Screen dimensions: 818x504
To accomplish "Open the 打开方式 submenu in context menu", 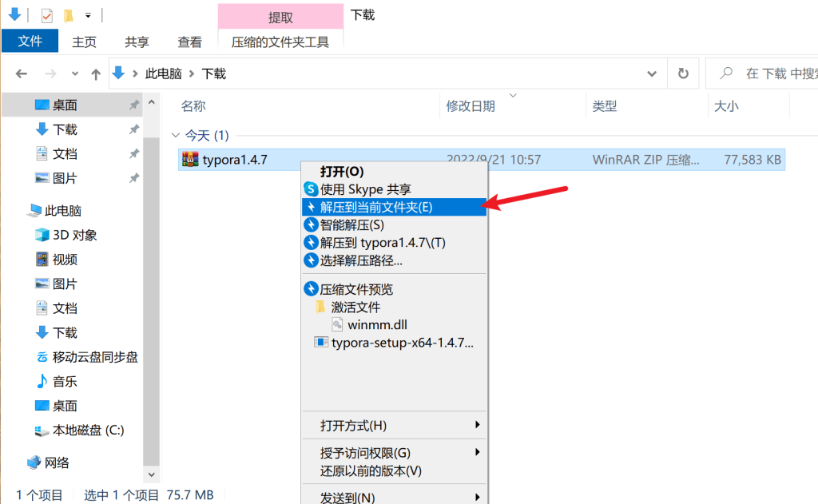I will pos(351,425).
